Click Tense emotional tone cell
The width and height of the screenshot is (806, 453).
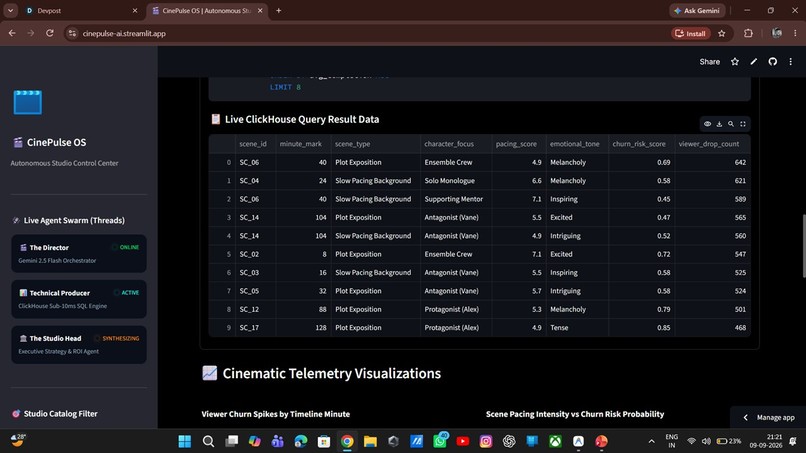point(577,328)
